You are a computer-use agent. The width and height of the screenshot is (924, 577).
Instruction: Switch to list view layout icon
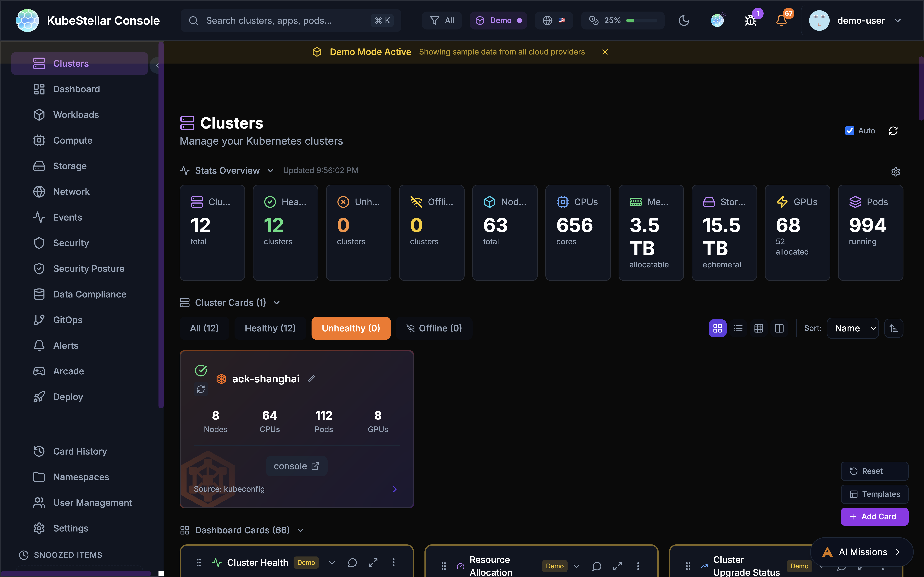pos(738,328)
